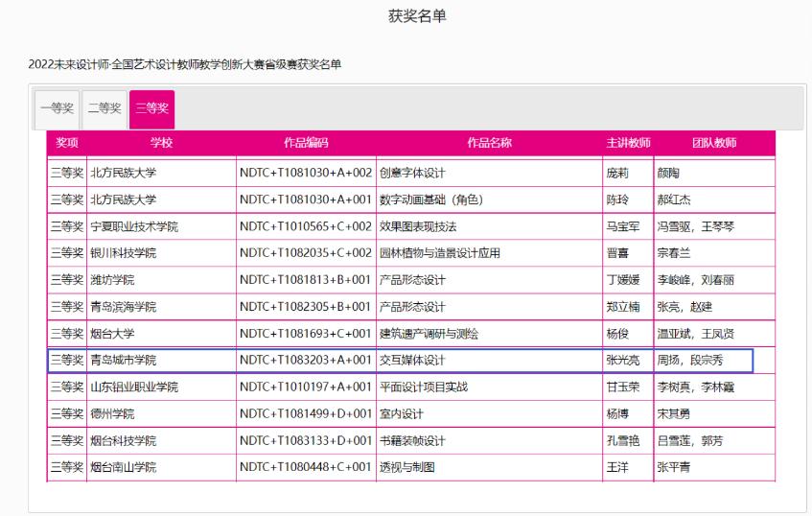
Task: Select code NDTC+T1081030+A+002
Action: click(306, 173)
